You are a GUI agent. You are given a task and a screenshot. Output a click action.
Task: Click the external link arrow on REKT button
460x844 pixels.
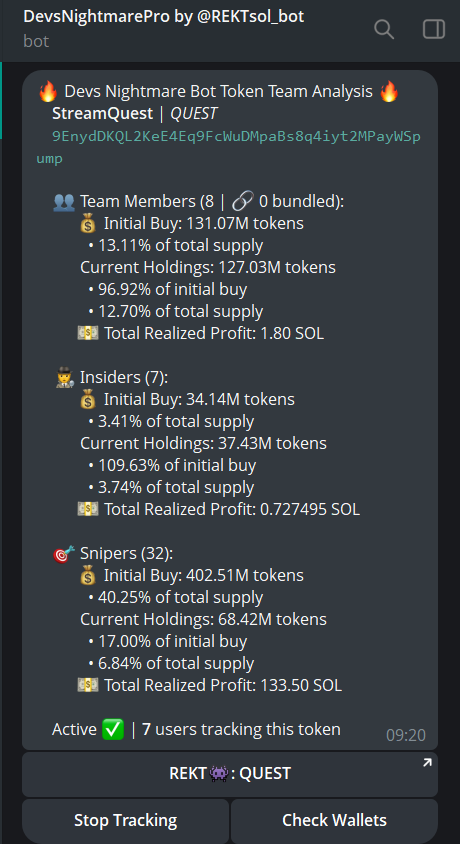coord(427,762)
